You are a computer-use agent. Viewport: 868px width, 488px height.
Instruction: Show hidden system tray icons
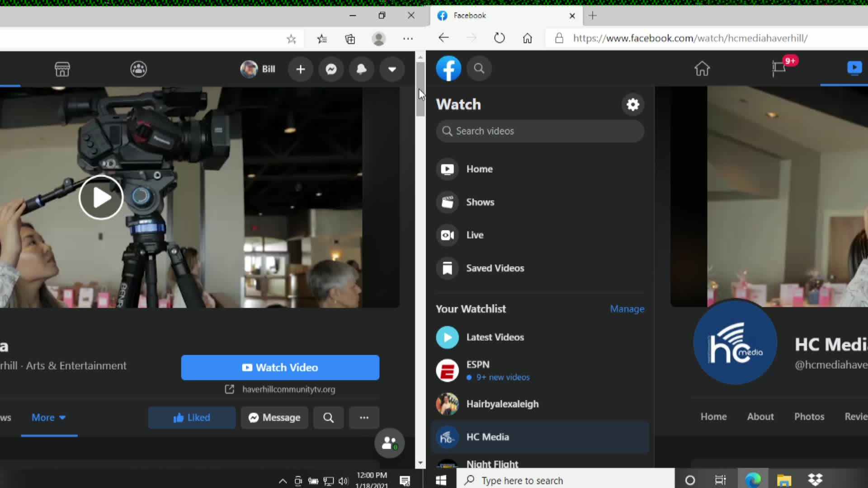point(283,481)
